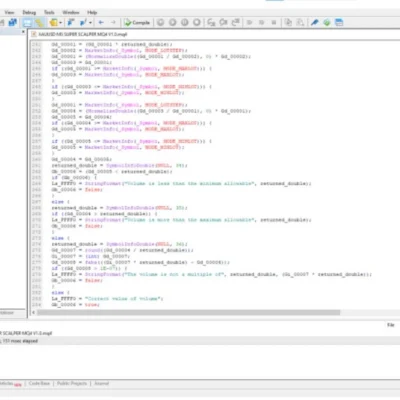Click the blue window icon at toolbar end
400x400 pixels.
click(339, 22)
